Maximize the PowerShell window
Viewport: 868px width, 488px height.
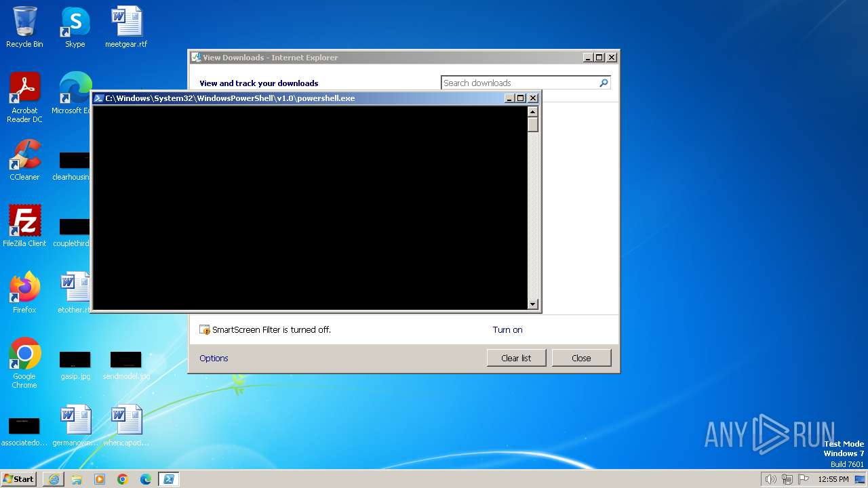pos(521,98)
